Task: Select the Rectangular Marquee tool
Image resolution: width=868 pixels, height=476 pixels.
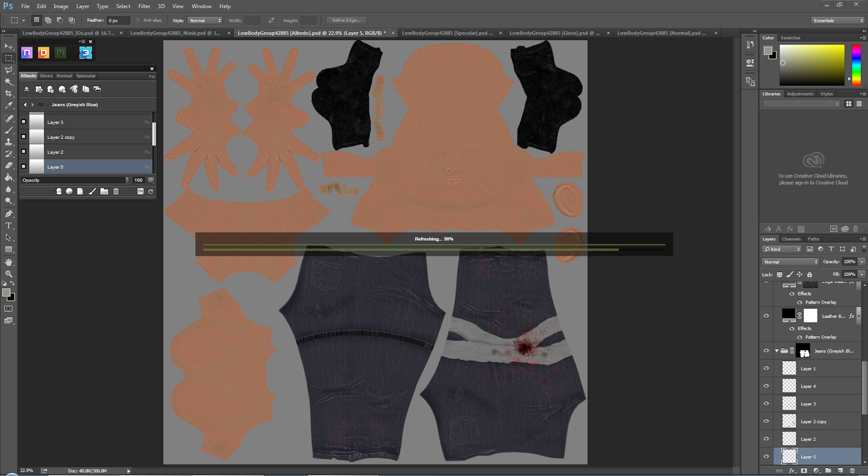Action: tap(9, 58)
